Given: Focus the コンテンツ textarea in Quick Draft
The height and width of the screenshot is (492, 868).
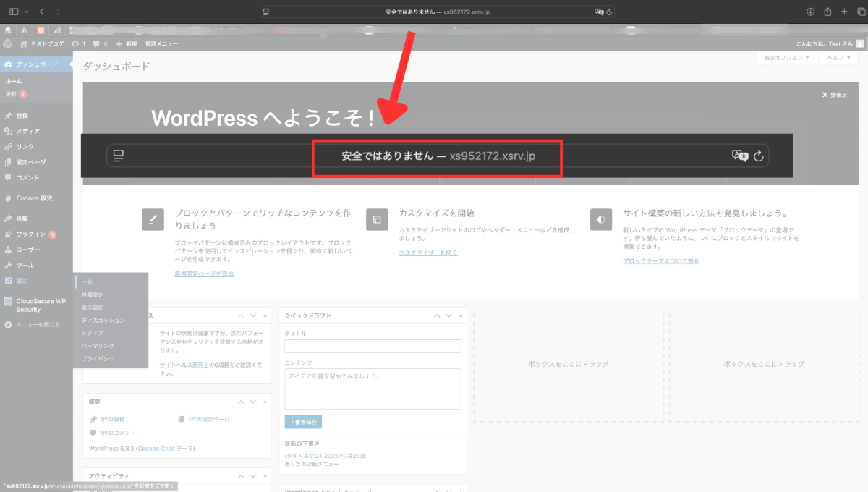Looking at the screenshot, I should pos(373,389).
